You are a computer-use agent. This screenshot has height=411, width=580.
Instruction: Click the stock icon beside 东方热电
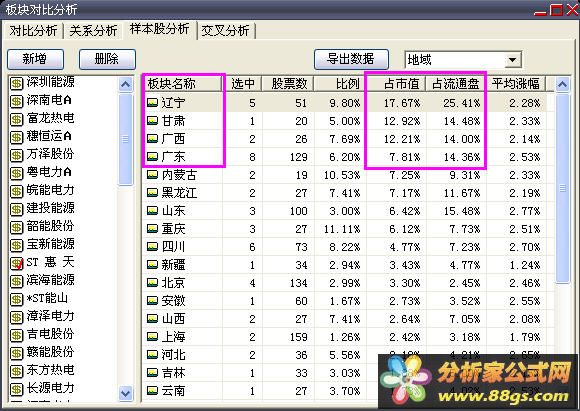tap(16, 372)
